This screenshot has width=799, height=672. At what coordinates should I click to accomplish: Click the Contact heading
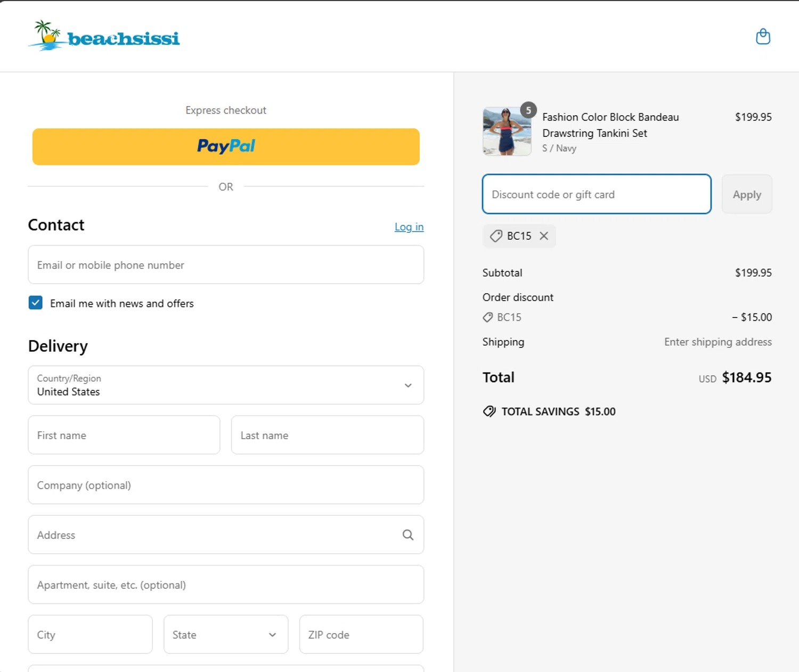pos(56,225)
